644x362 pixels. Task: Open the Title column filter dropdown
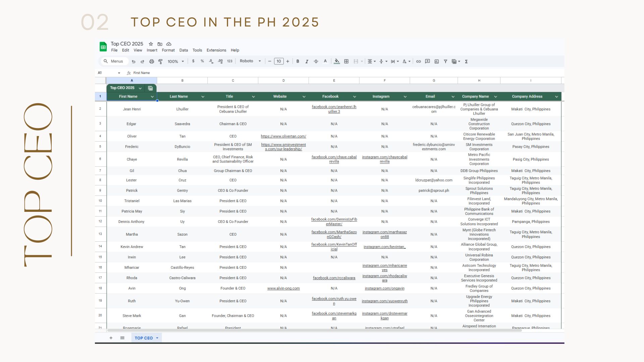click(x=253, y=97)
